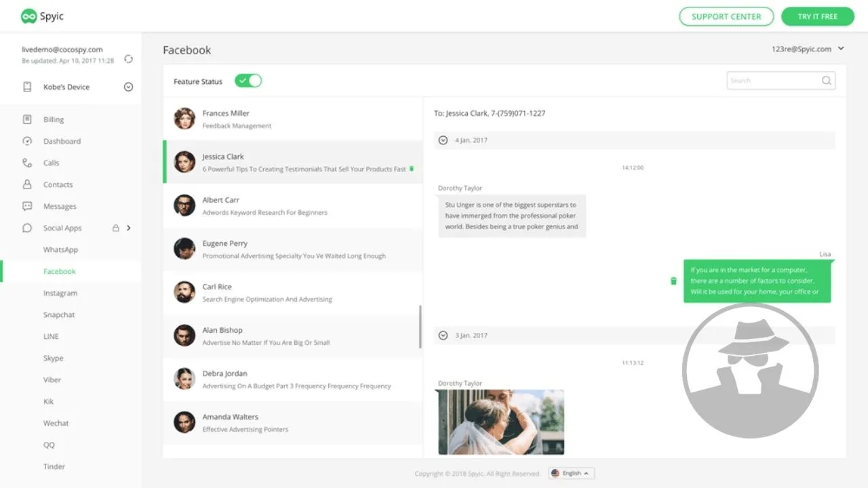Click the US flag icon in footer
Image resolution: width=868 pixels, height=488 pixels.
click(555, 473)
